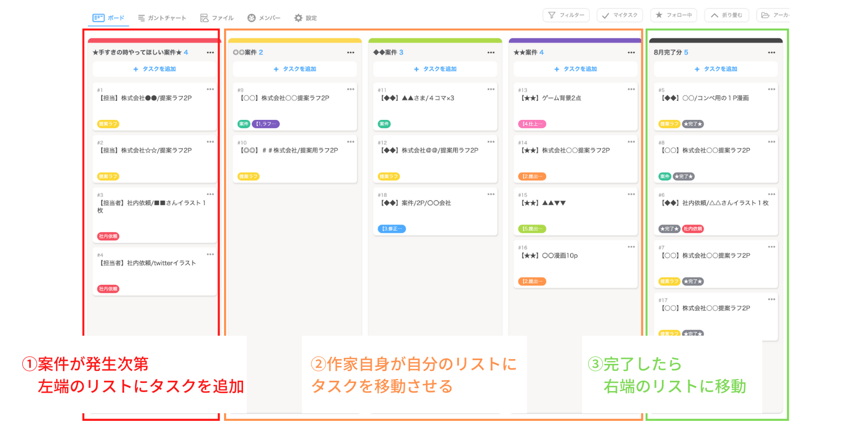Open the three-dot menu on card #1
Screen dimensions: 868x423
pos(210,89)
